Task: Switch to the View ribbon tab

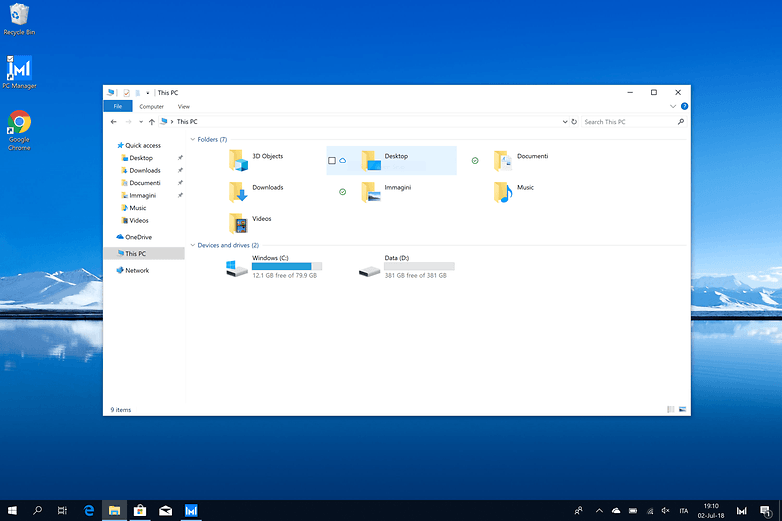Action: click(184, 106)
